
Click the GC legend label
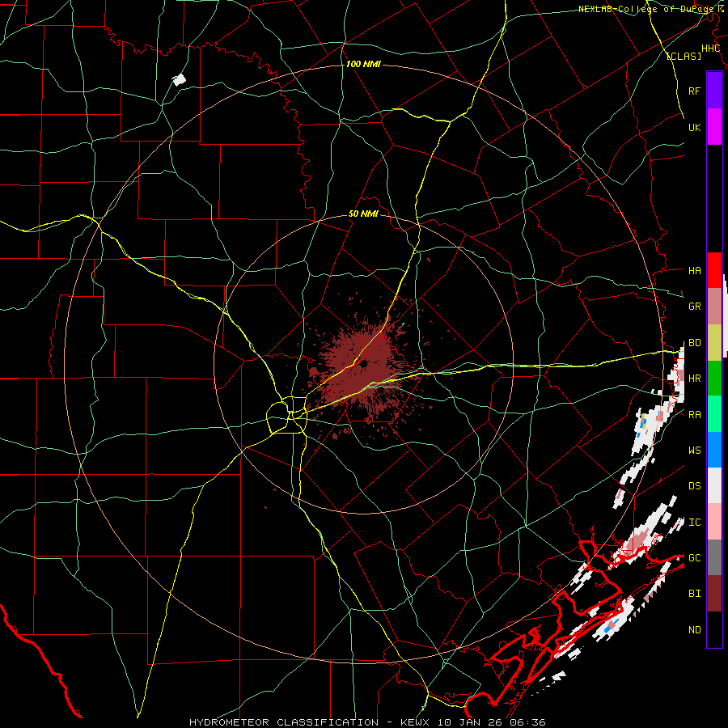[695, 558]
